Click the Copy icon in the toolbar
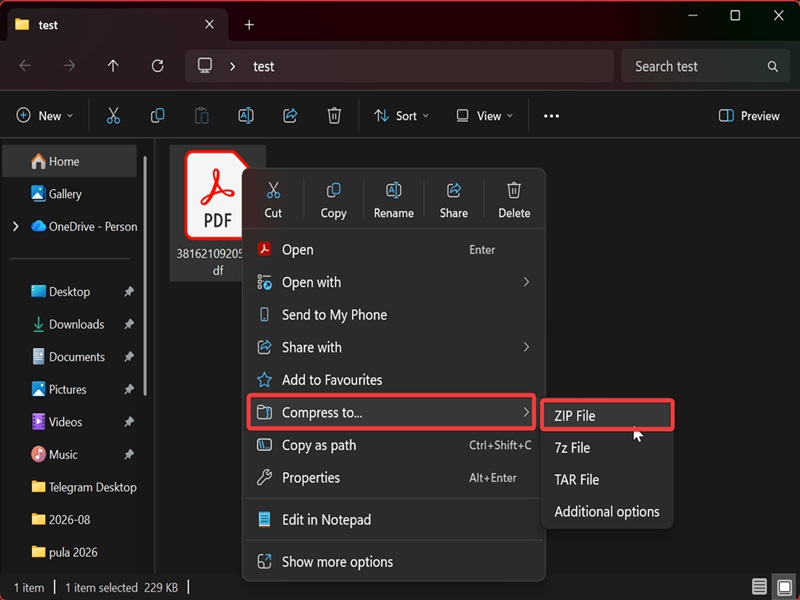The image size is (800, 600). pyautogui.click(x=158, y=116)
